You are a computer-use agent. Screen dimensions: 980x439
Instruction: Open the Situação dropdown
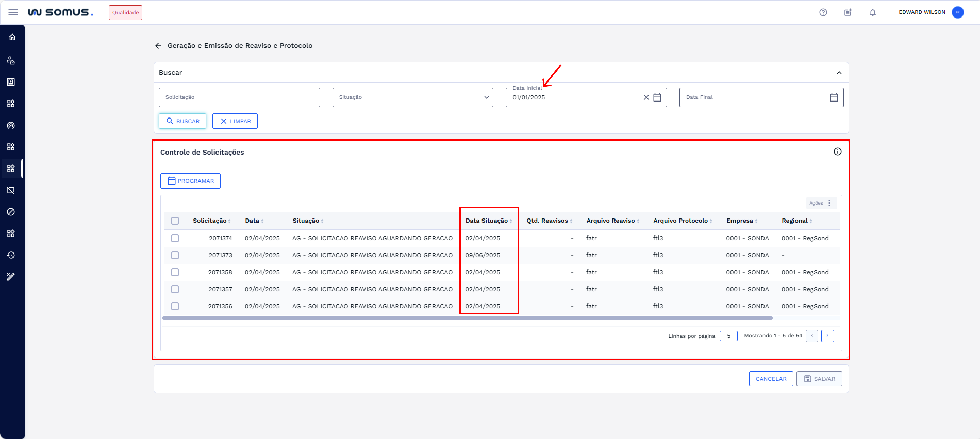412,97
